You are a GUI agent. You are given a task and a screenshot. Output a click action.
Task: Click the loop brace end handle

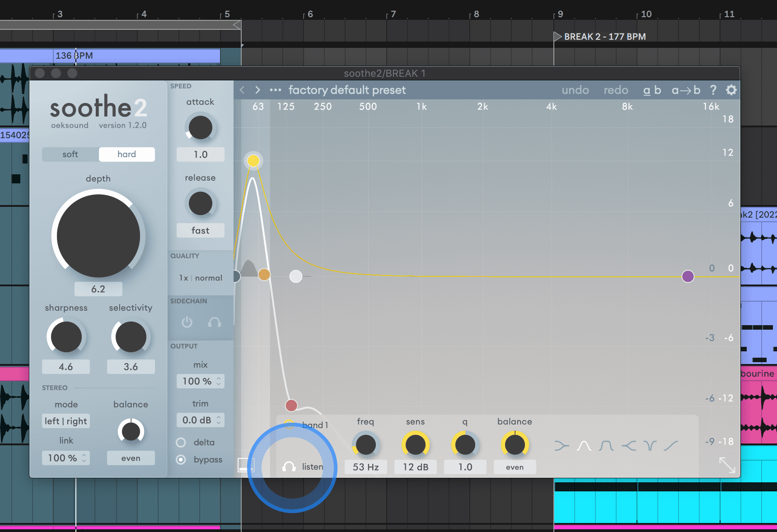(x=237, y=25)
